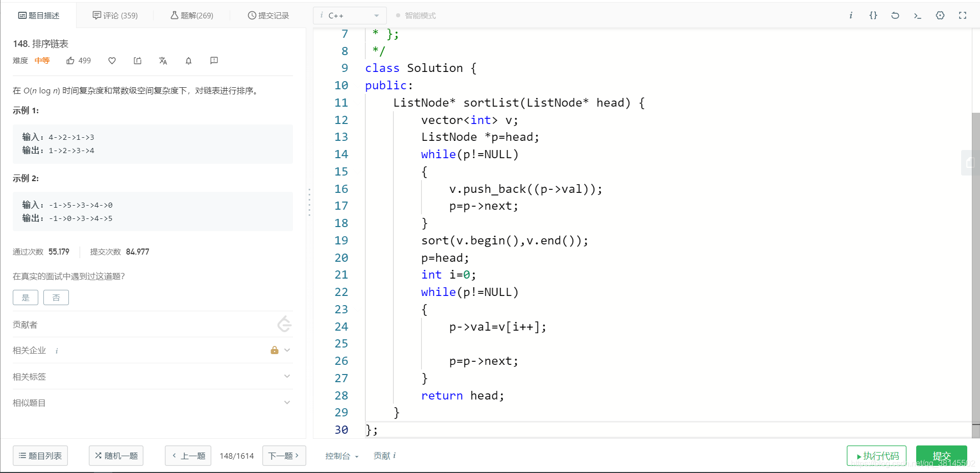Click the 148. 排序链表 title
The image size is (980, 473).
click(41, 44)
